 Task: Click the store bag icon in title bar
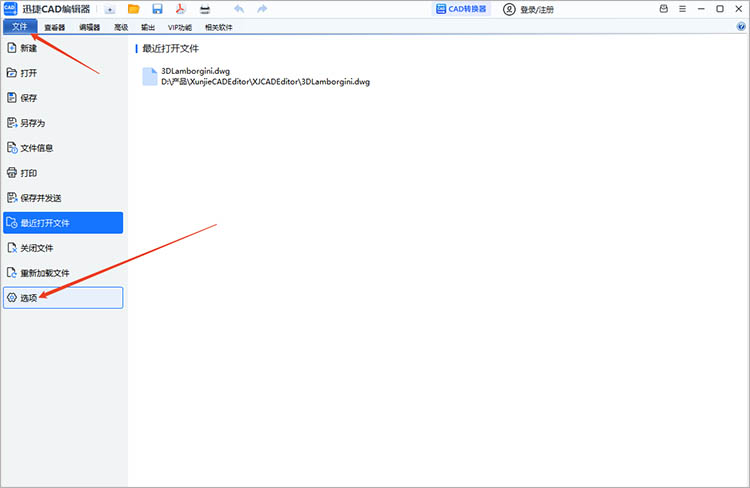point(665,9)
